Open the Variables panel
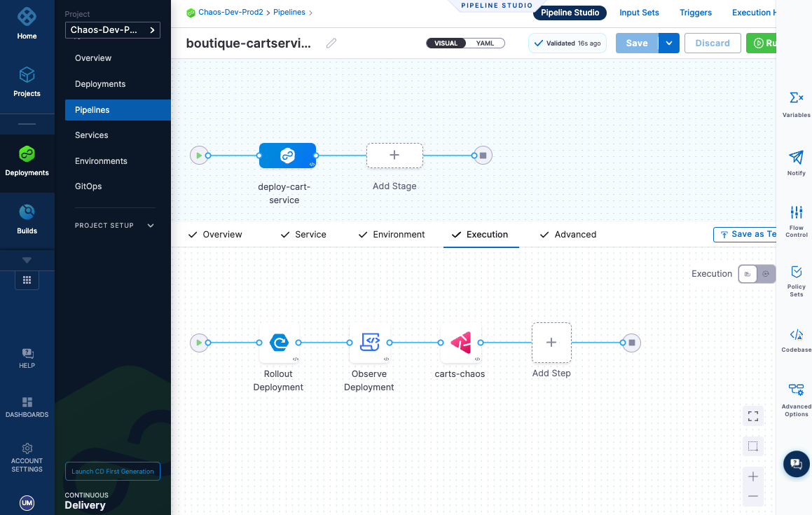Viewport: 812px width, 515px height. click(796, 104)
